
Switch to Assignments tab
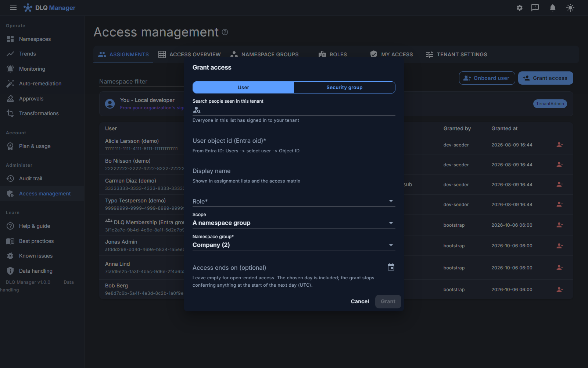coord(123,54)
